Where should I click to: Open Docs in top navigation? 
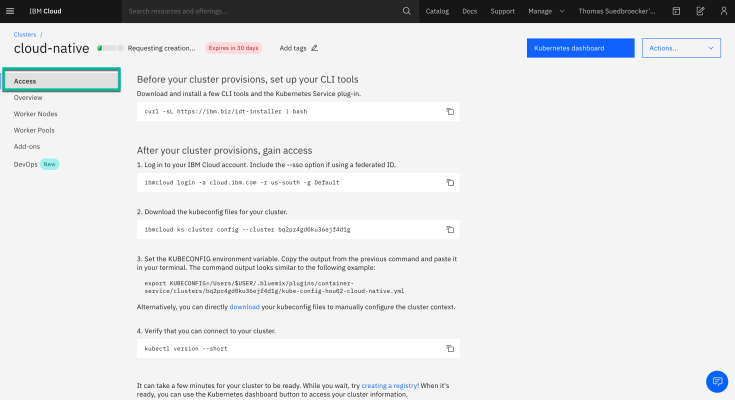pyautogui.click(x=469, y=11)
